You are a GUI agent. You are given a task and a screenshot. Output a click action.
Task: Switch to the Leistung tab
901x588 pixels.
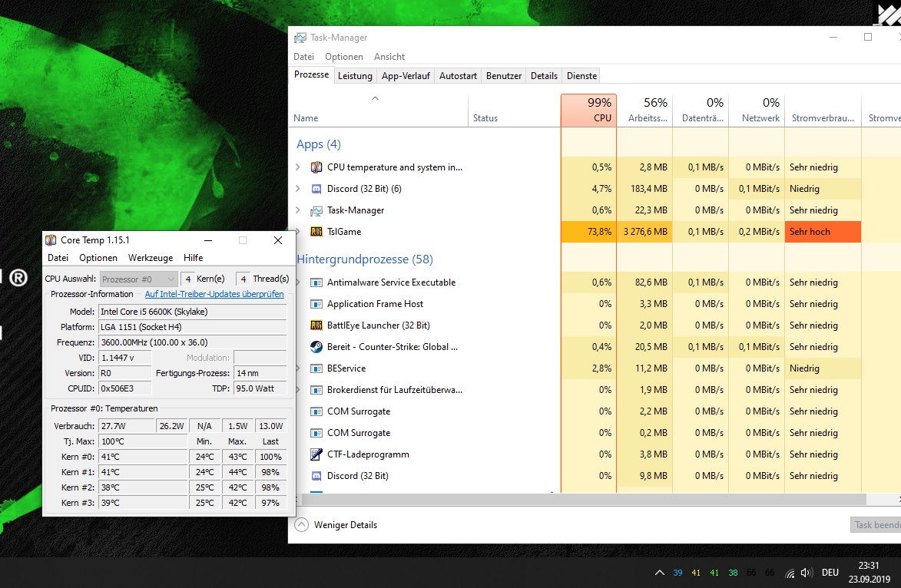tap(355, 76)
